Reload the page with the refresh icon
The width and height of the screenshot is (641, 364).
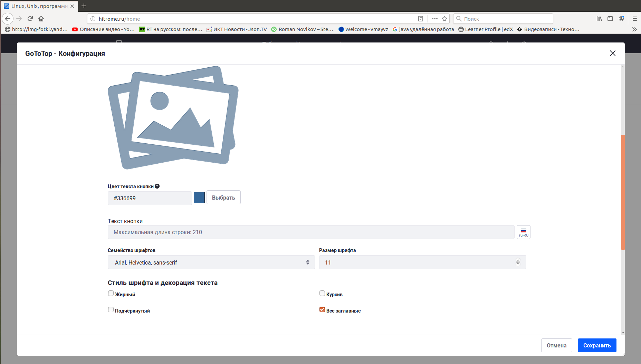point(30,19)
